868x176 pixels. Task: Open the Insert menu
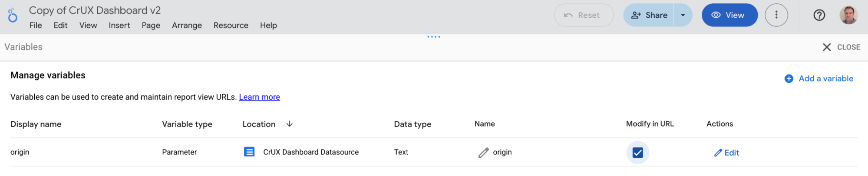point(119,26)
